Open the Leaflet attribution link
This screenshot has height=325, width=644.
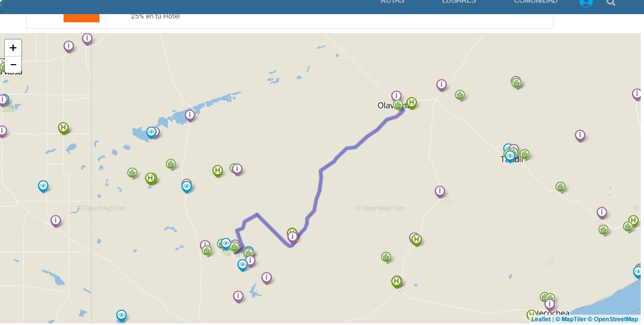[x=541, y=319]
